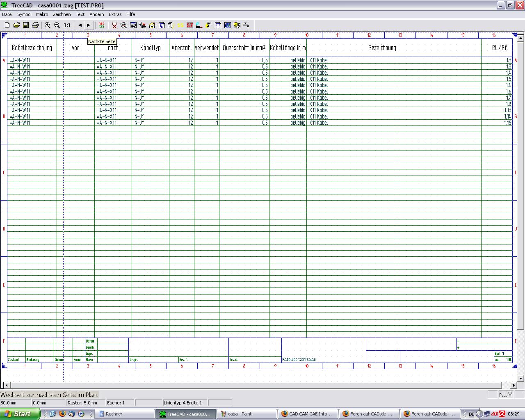525x420 pixels.
Task: Go to the previous page arrow
Action: pyautogui.click(x=80, y=25)
